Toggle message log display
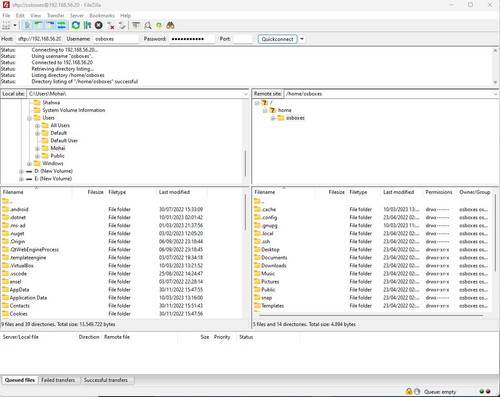The image size is (500, 397). (28, 25)
